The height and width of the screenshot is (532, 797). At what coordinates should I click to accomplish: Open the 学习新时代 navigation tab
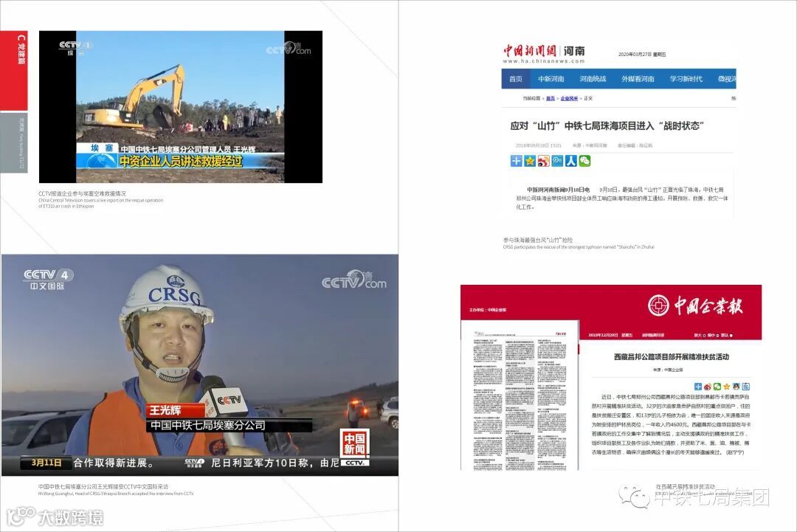click(686, 79)
